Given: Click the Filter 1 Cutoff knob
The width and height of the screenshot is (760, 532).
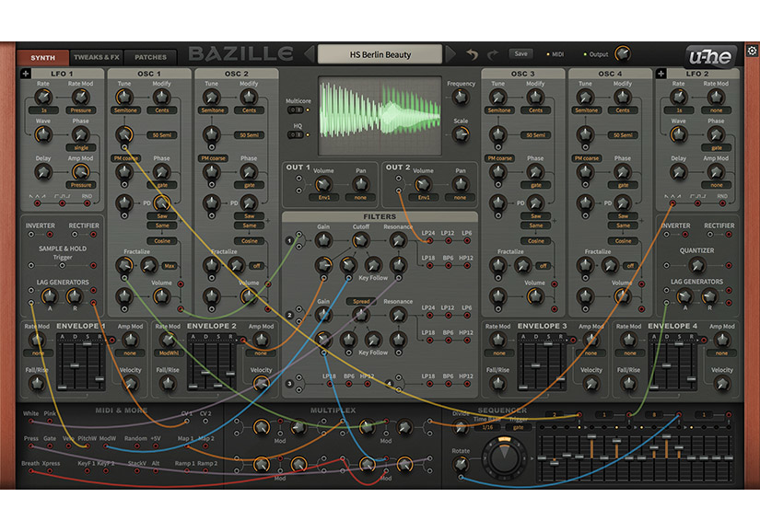Looking at the screenshot, I should 360,240.
